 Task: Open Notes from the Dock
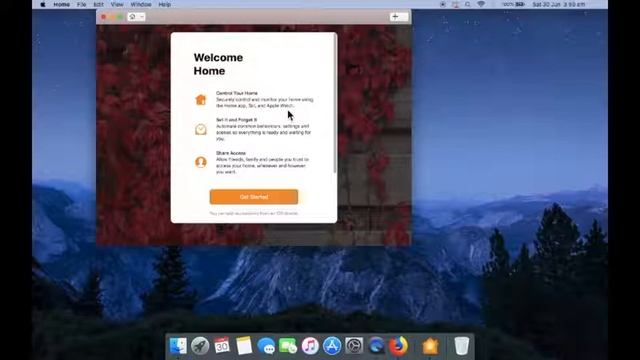point(244,346)
